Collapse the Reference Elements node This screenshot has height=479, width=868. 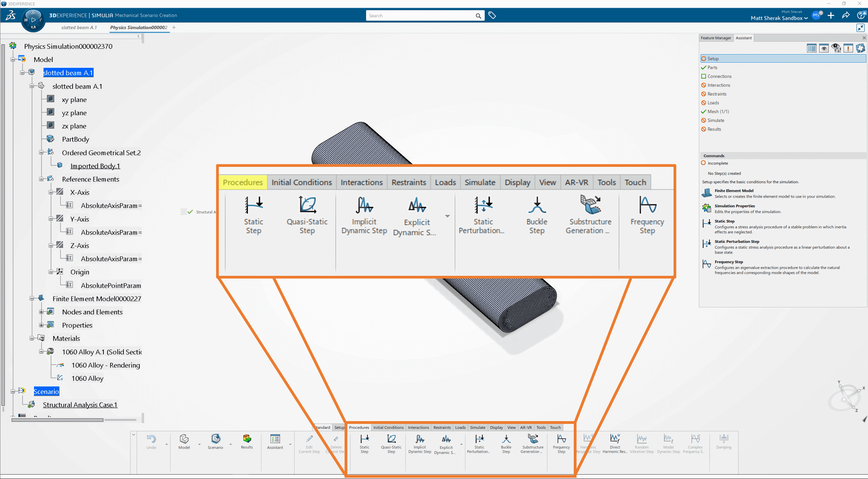click(x=41, y=179)
